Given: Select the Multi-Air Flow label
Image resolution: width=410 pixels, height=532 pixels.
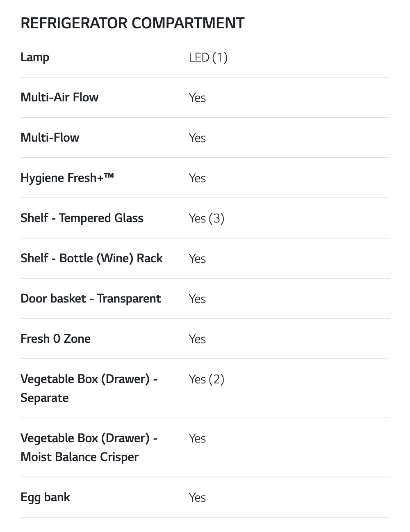Looking at the screenshot, I should tap(59, 97).
